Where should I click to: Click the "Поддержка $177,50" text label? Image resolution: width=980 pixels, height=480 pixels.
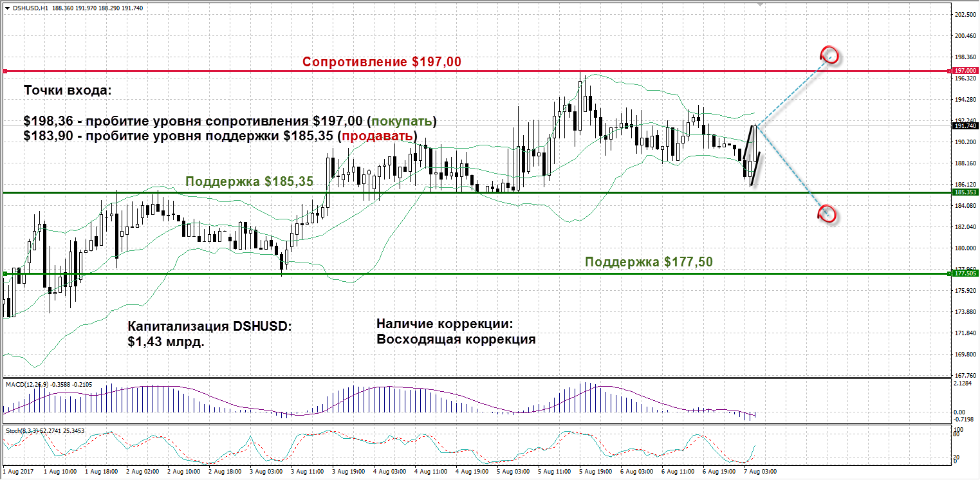click(649, 262)
